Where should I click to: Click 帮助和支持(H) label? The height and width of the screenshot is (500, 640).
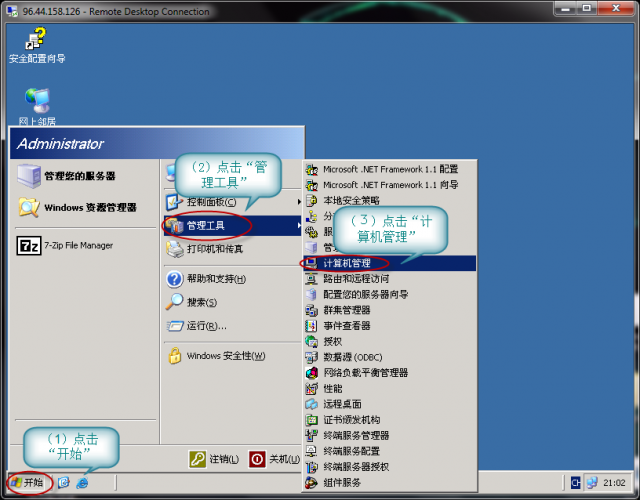click(216, 279)
